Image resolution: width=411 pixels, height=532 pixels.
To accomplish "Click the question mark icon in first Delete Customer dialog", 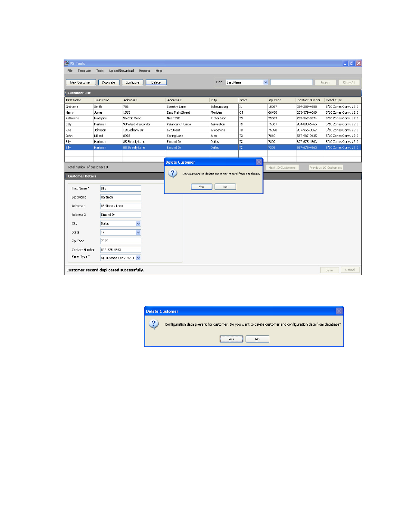I will (173, 174).
